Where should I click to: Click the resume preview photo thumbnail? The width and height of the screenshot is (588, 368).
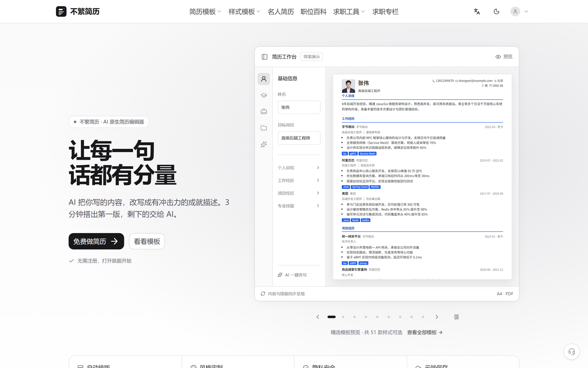pyautogui.click(x=348, y=86)
